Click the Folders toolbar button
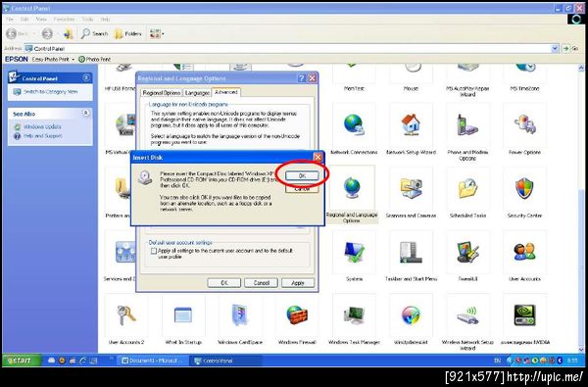Viewport: 588px width, 387px height. pos(127,33)
